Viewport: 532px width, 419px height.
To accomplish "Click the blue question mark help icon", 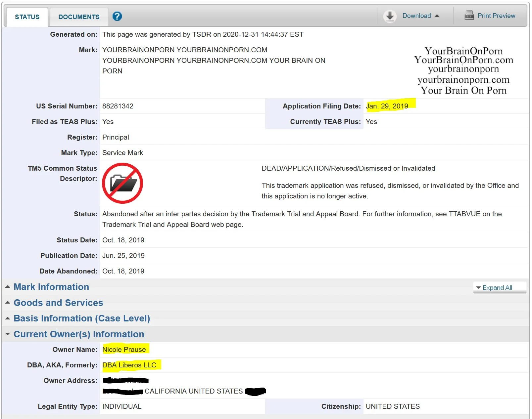I will (x=117, y=16).
